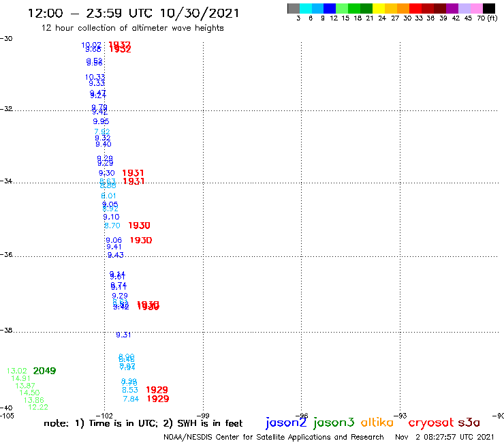Click the green wave height '14.91'
Image resolution: width=504 pixels, height=443 pixels.
click(x=20, y=379)
